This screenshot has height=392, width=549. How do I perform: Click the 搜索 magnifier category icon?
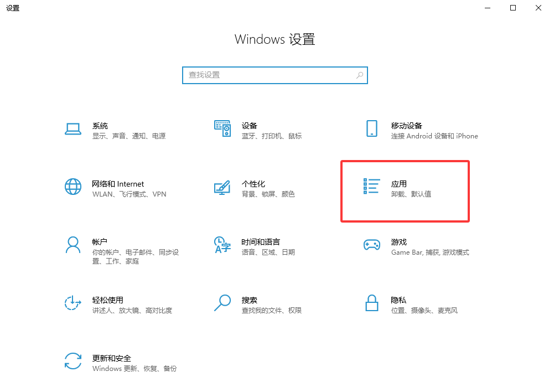click(x=222, y=303)
